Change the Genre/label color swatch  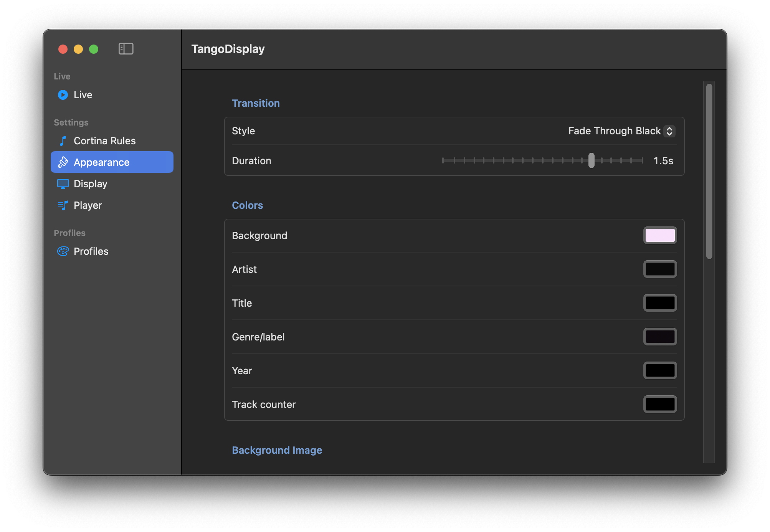point(660,337)
